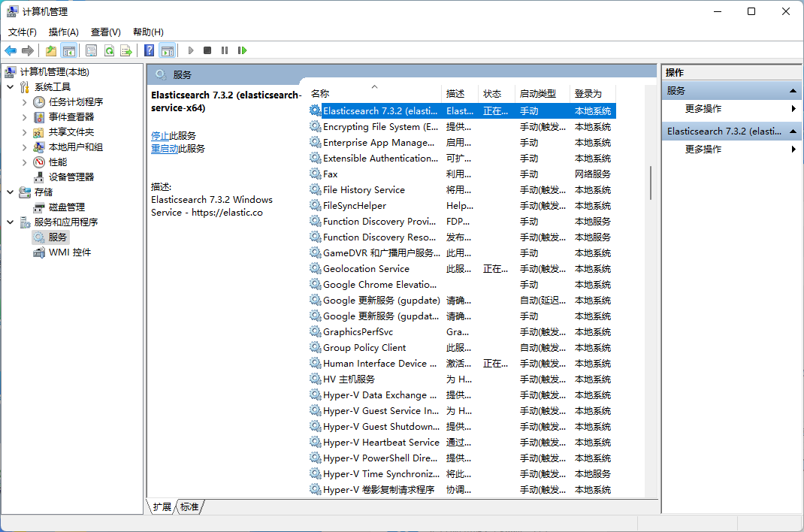Click the services list vertical scrollbar
This screenshot has height=532, width=804.
pos(650,183)
